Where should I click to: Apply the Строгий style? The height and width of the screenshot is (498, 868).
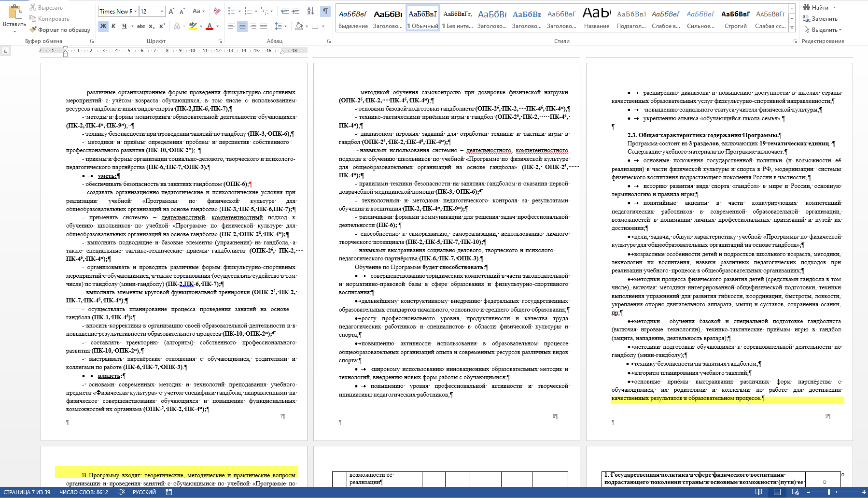[736, 18]
